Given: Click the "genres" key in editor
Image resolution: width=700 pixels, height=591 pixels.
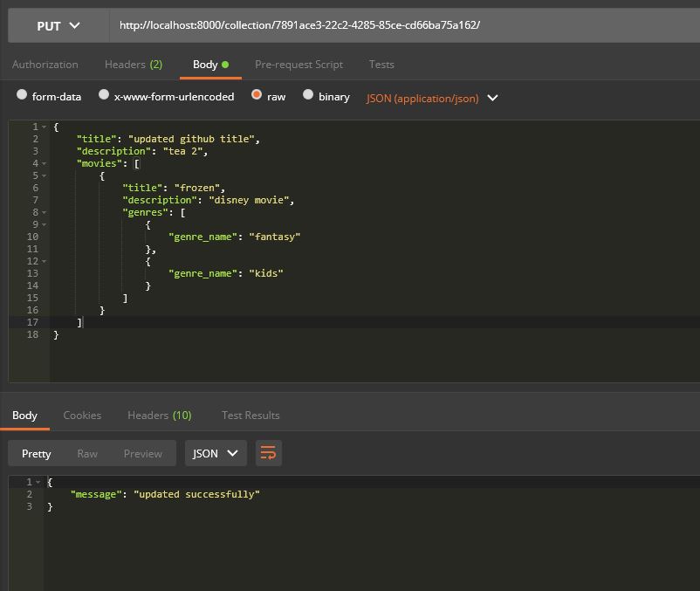Looking at the screenshot, I should tap(145, 212).
